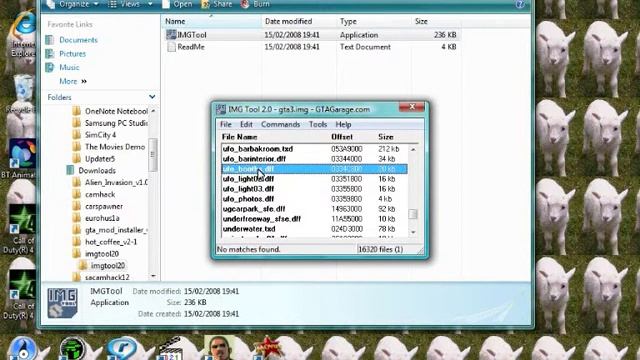Click Share button in Explorer toolbar
Viewport: 640px width, 360px height.
point(217,4)
